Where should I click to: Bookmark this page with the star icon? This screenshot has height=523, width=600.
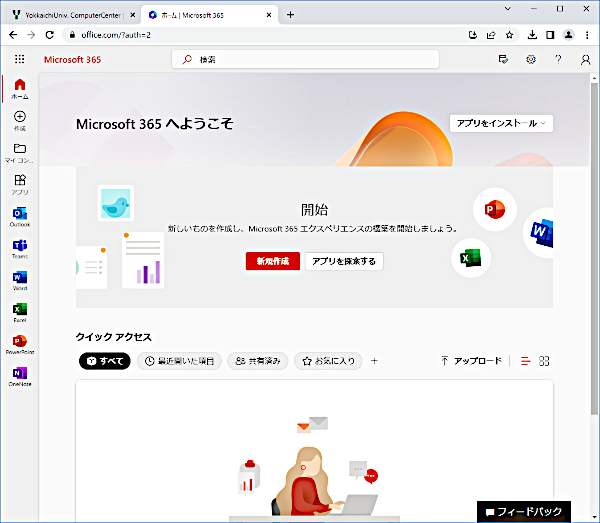pyautogui.click(x=509, y=35)
